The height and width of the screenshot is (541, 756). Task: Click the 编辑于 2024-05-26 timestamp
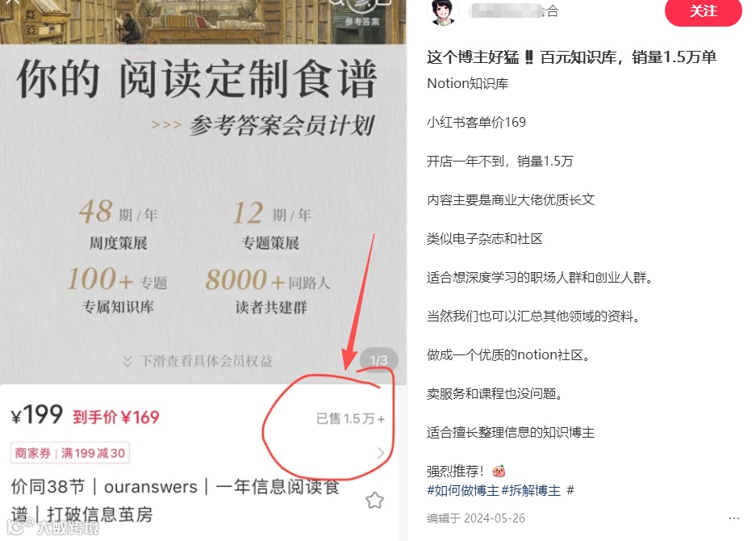[x=476, y=518]
